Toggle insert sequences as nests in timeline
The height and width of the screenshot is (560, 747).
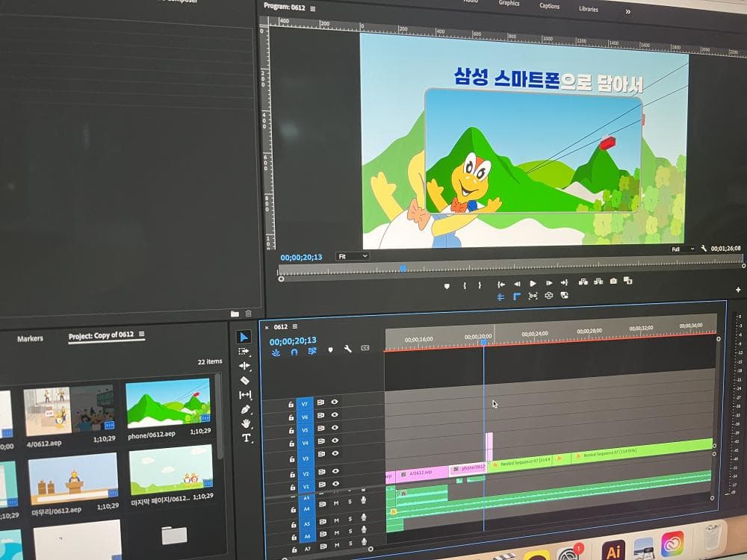pyautogui.click(x=276, y=353)
